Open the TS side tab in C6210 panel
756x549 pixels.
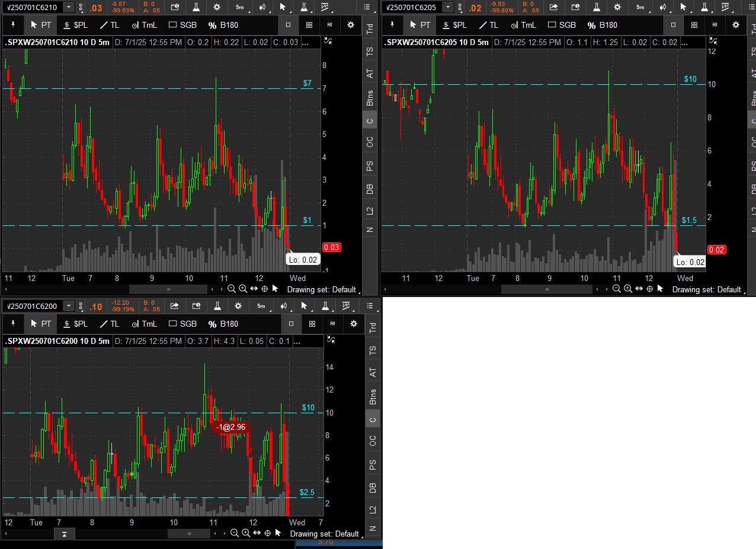pyautogui.click(x=370, y=52)
